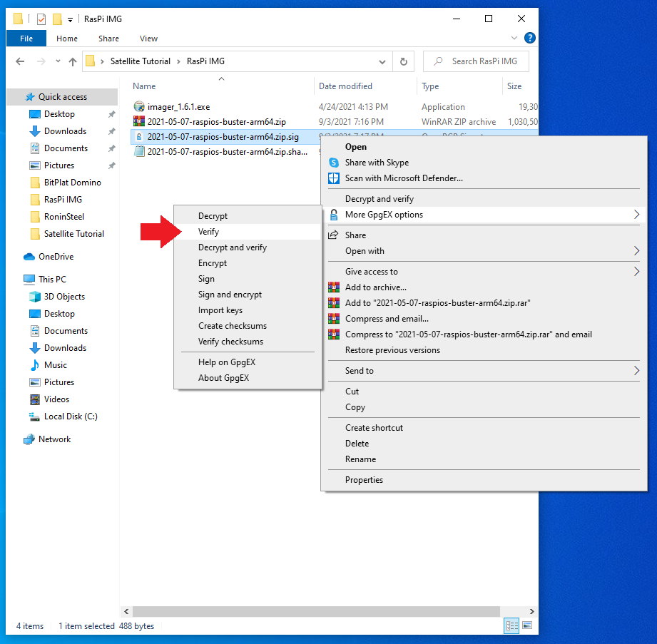Image resolution: width=657 pixels, height=644 pixels.
Task: Click the GpgEX padlock icon
Action: [x=333, y=215]
